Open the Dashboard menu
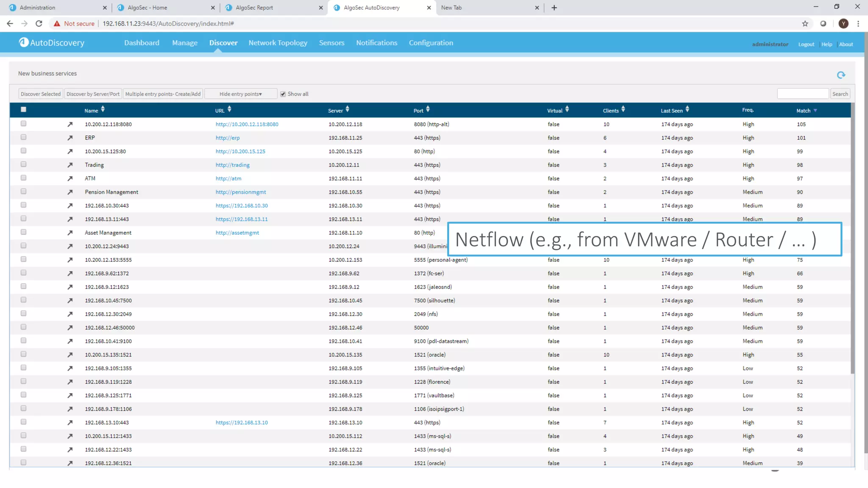The width and height of the screenshot is (868, 488). click(x=142, y=43)
